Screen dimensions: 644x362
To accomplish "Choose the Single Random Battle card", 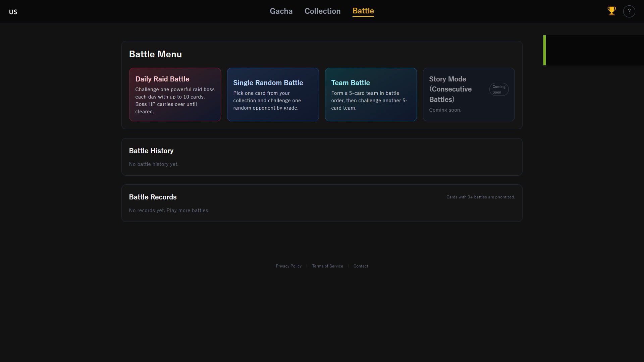I will coord(273,95).
